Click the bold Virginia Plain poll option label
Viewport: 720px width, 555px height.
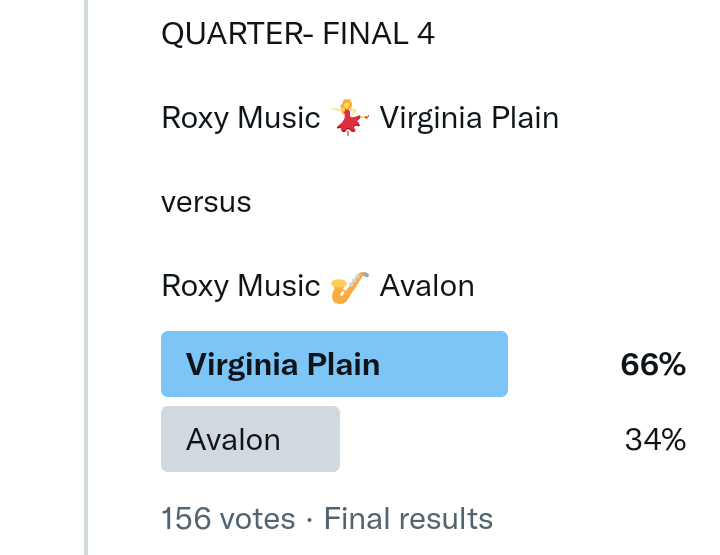coord(283,364)
